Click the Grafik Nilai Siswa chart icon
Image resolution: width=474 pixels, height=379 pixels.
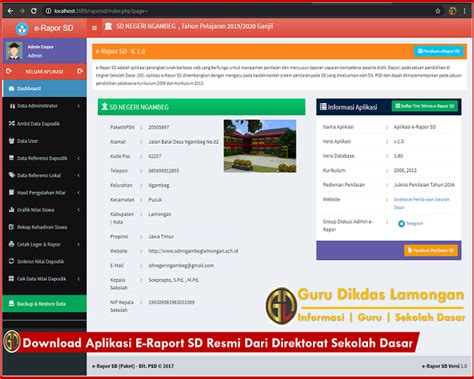click(11, 210)
